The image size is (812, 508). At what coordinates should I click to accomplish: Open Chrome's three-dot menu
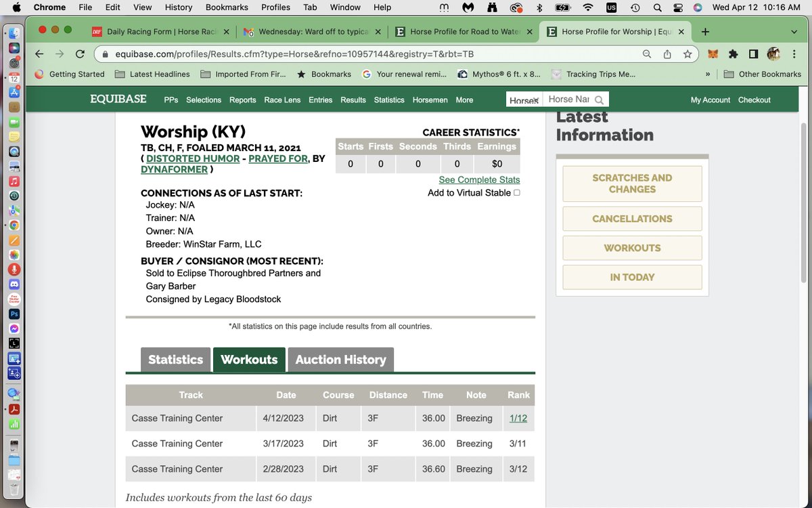pyautogui.click(x=794, y=54)
